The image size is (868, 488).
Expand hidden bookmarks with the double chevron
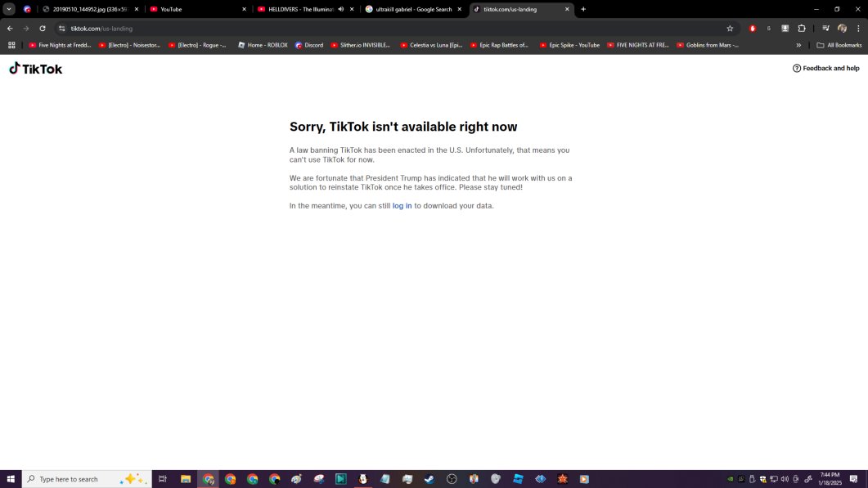pos(798,46)
